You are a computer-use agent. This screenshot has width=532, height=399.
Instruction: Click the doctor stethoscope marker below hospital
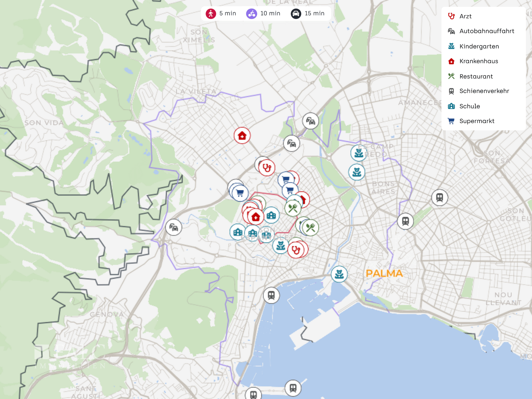[267, 168]
